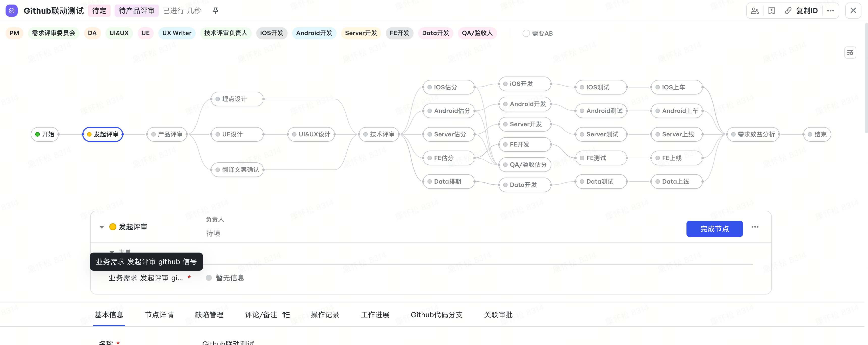Select the UE role tag
This screenshot has height=345, width=868.
coord(146,33)
